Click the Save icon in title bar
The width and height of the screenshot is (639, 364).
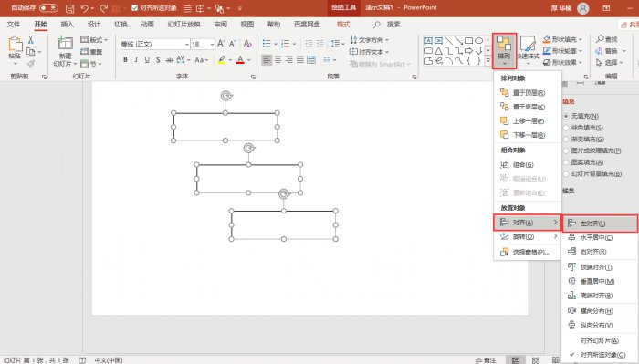(69, 8)
